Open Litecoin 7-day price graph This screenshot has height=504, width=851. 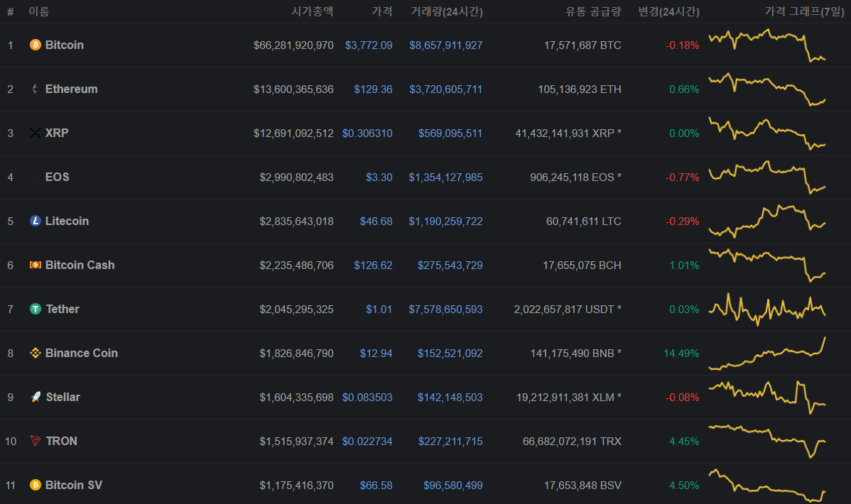[767, 221]
